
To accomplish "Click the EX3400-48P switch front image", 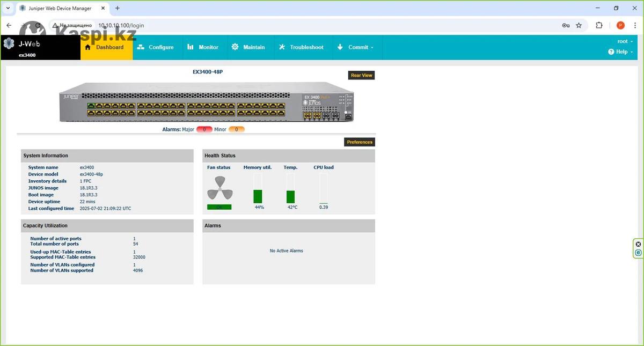I will pos(206,102).
